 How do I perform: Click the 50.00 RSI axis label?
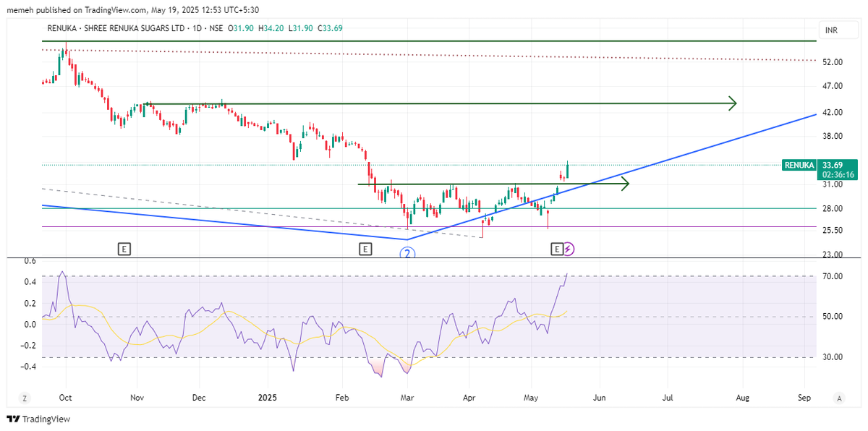pyautogui.click(x=833, y=317)
